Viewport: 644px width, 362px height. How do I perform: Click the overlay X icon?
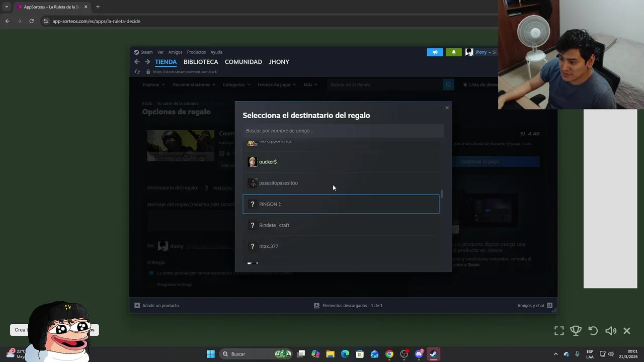click(x=627, y=331)
